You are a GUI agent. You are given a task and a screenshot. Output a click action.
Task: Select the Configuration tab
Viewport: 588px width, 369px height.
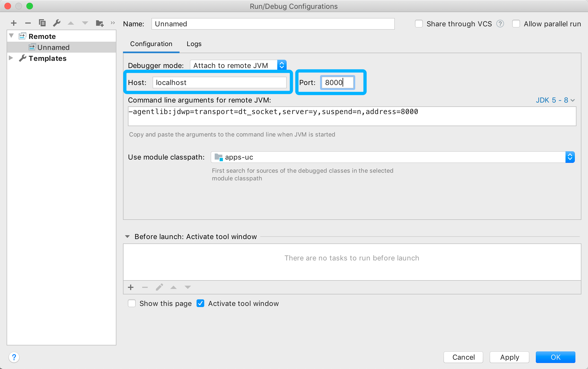pos(151,44)
